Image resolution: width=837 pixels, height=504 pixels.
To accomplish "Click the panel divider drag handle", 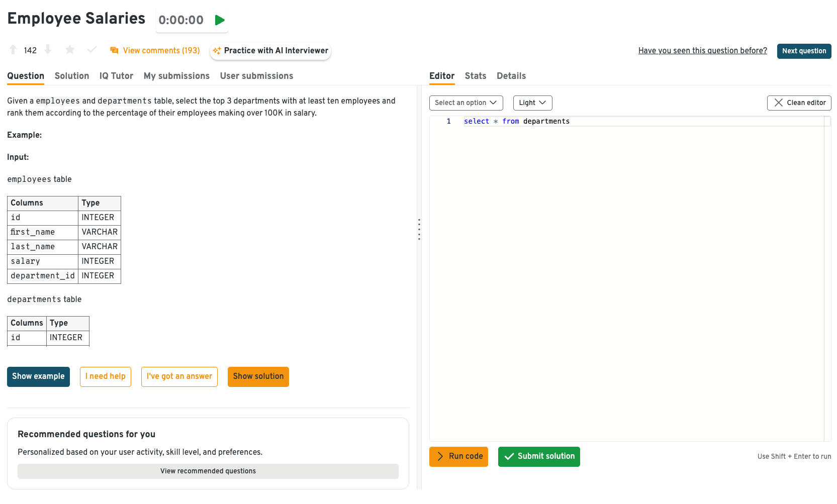I will [x=419, y=229].
